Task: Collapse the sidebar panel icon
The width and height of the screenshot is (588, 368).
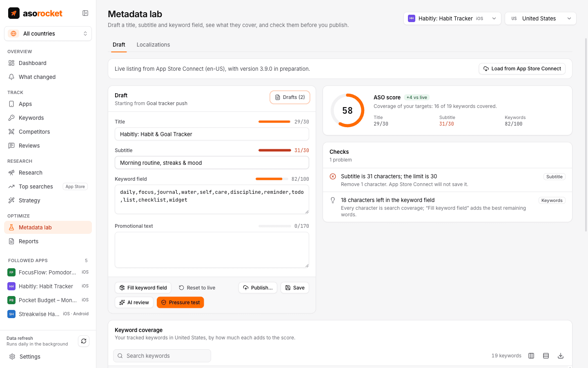Action: pyautogui.click(x=85, y=13)
